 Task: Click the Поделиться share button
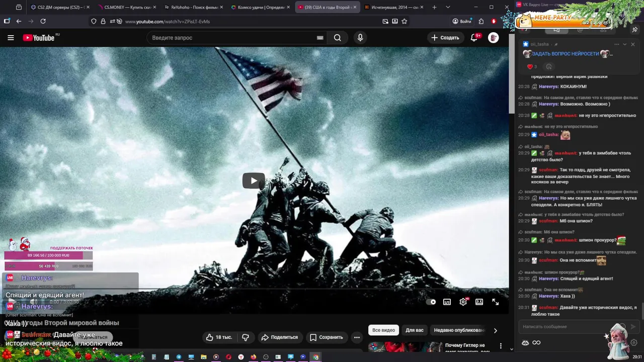click(280, 337)
